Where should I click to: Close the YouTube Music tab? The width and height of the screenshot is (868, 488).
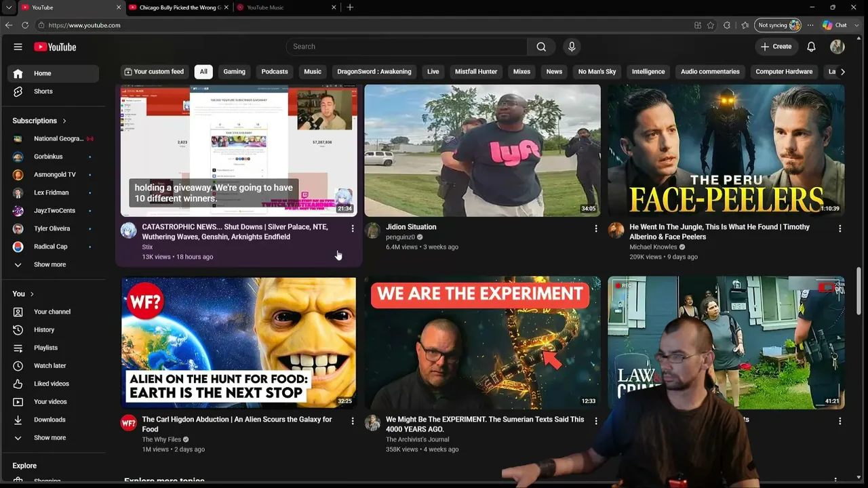click(x=334, y=7)
